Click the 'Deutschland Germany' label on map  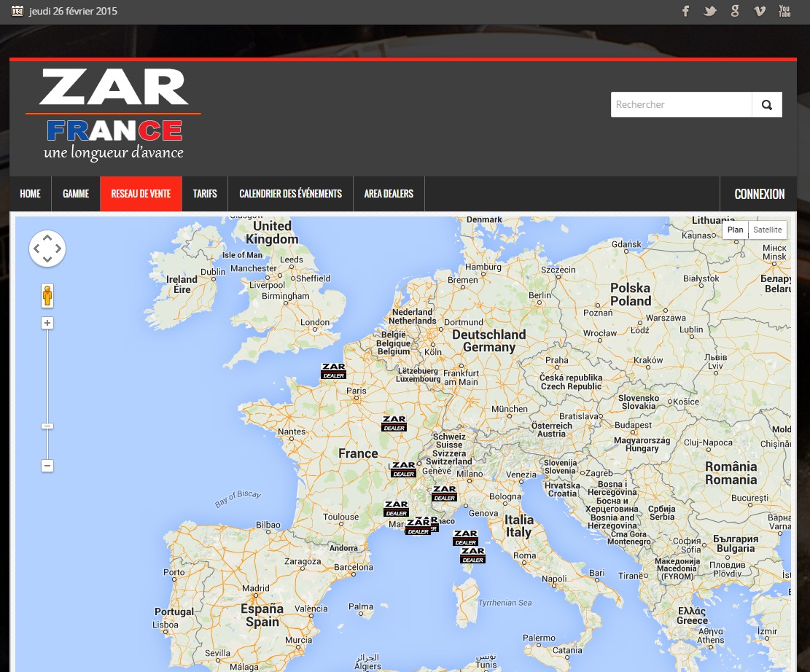tap(489, 341)
